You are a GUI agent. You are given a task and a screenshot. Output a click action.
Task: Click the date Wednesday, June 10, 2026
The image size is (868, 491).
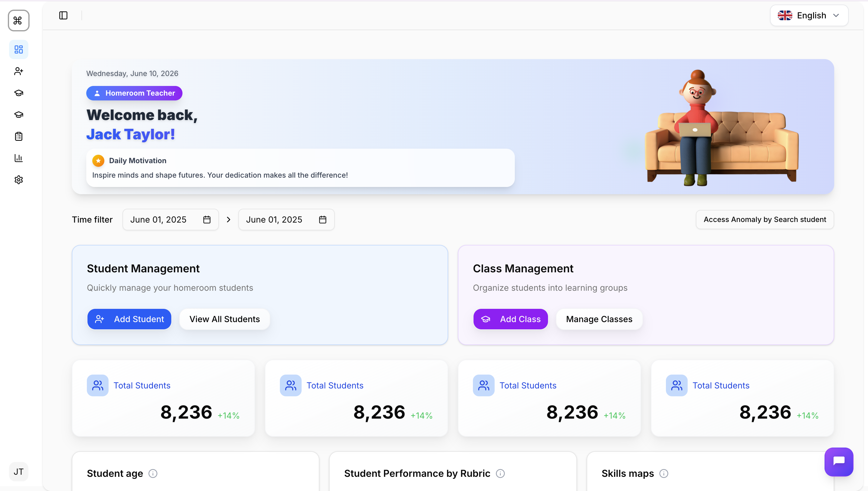click(x=132, y=74)
